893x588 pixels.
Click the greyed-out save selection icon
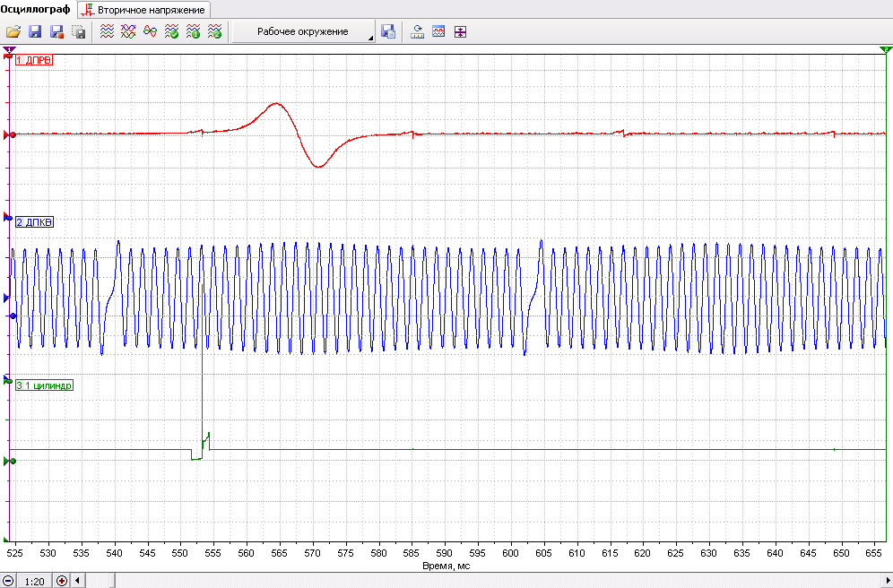tap(79, 32)
